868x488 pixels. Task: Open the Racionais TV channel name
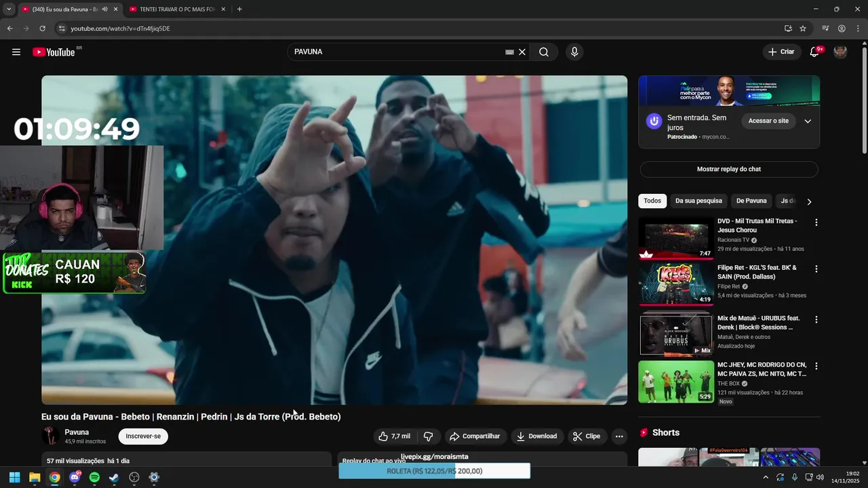(733, 240)
